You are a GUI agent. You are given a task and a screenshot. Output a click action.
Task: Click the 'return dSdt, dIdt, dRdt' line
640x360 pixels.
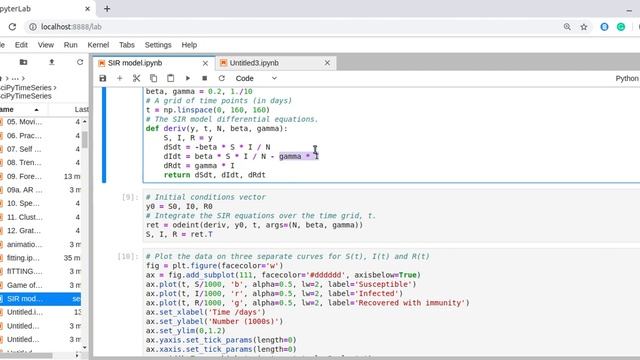[215, 175]
